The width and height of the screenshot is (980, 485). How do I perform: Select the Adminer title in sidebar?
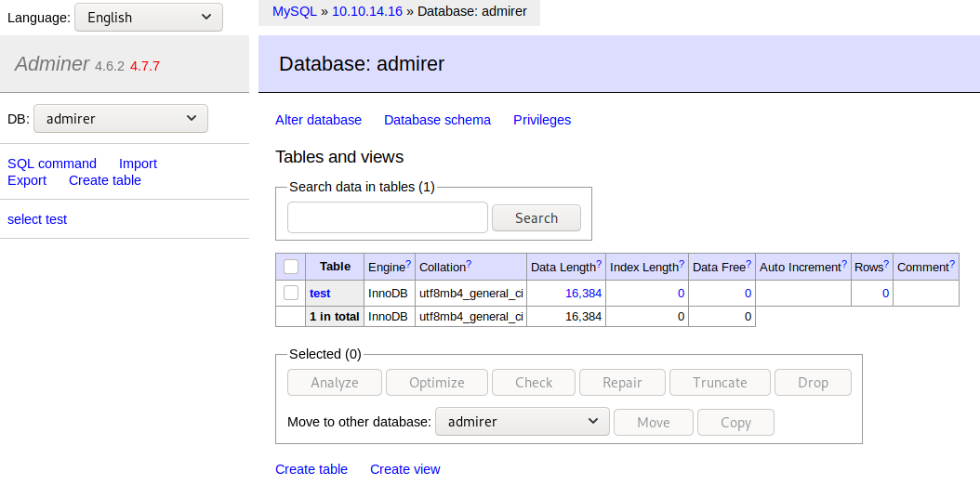[x=52, y=64]
